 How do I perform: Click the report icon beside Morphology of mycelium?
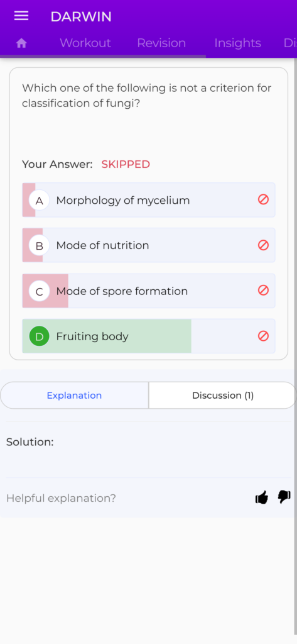[263, 199]
